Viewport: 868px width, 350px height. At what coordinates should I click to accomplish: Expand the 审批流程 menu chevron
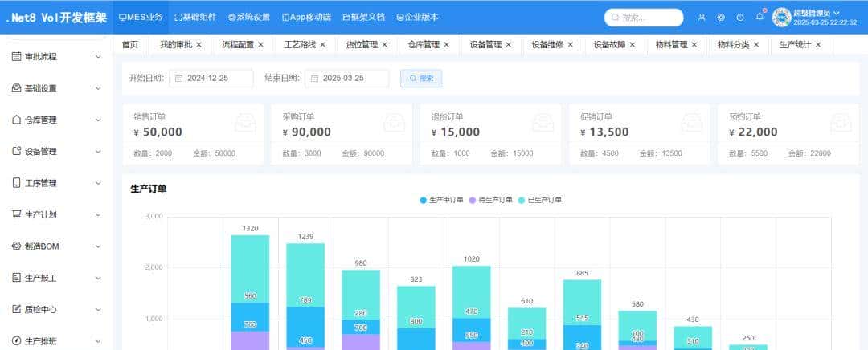click(x=99, y=56)
